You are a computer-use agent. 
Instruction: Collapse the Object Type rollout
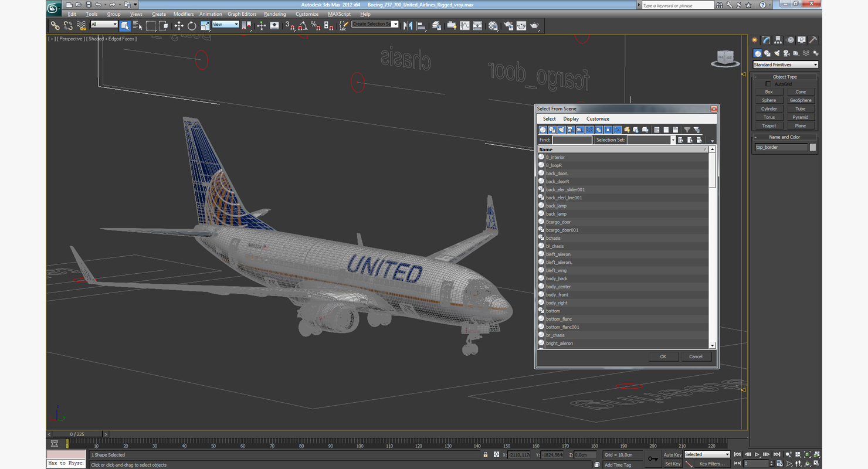(785, 77)
